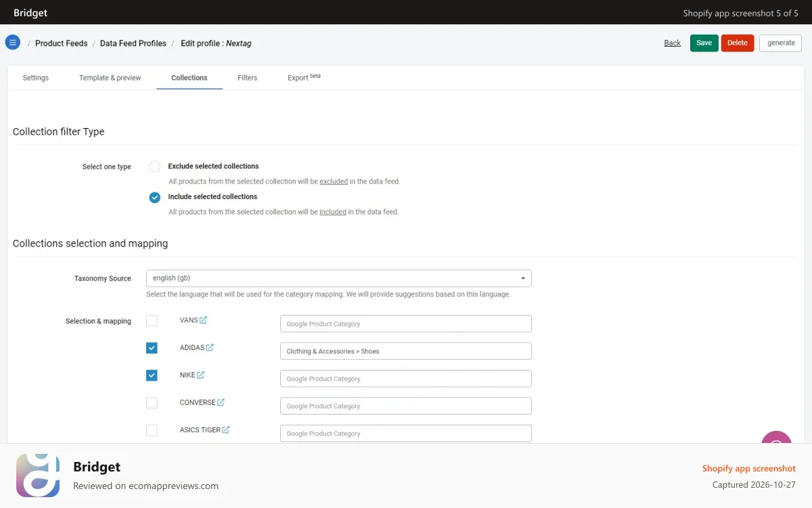Click the Bridget app logo thumbnail
812x508 pixels.
[38, 475]
